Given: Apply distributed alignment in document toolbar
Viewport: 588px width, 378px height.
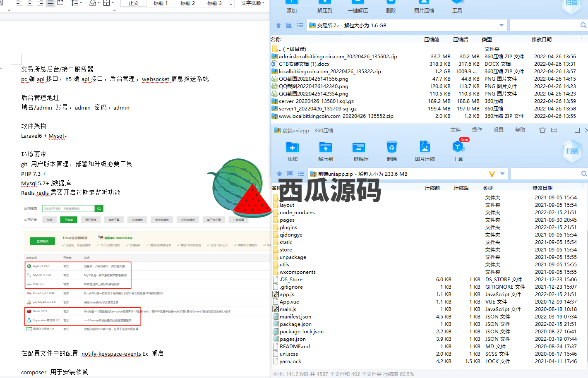Looking at the screenshot, I should click(x=61, y=3).
